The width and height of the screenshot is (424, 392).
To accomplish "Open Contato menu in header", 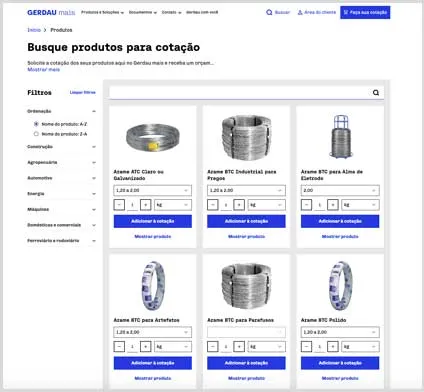I will (x=171, y=12).
